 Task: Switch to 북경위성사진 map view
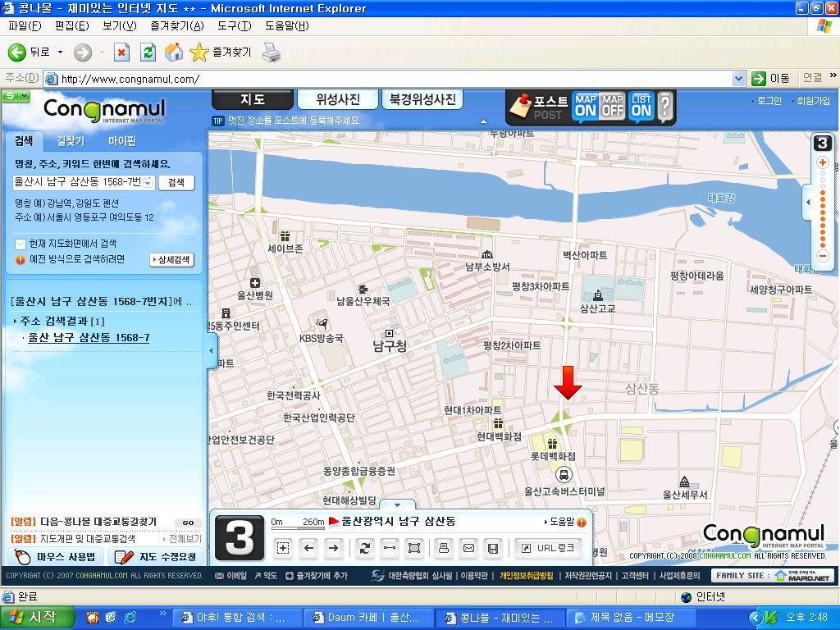tap(422, 99)
